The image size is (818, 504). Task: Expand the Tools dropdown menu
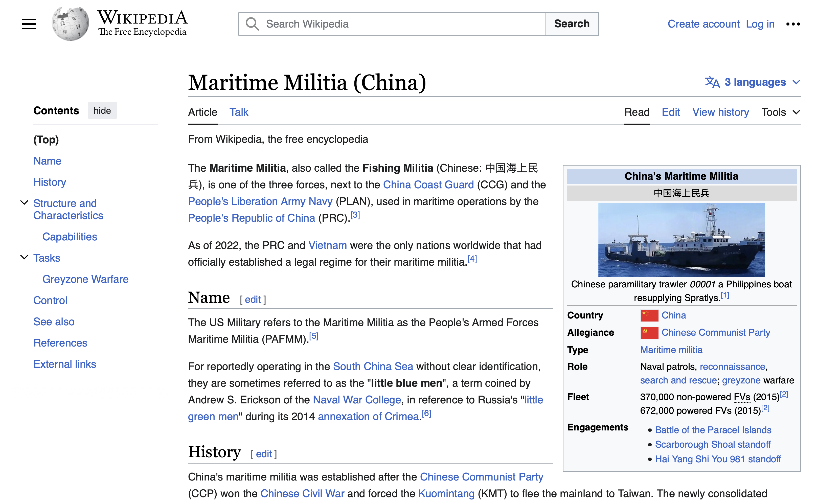click(x=781, y=112)
